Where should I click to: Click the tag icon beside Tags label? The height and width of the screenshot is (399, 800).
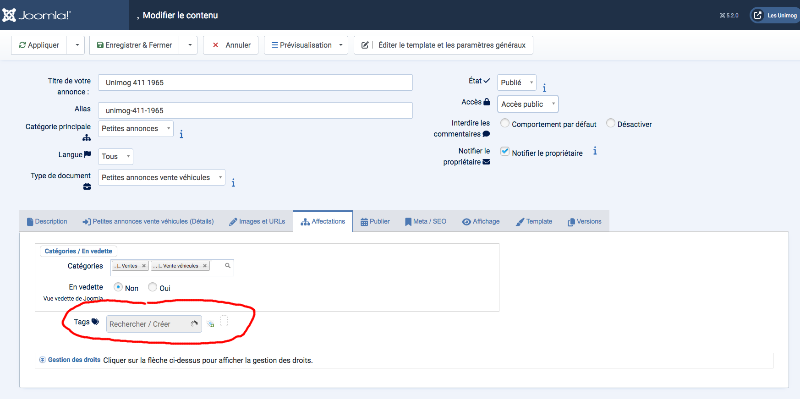tap(95, 322)
